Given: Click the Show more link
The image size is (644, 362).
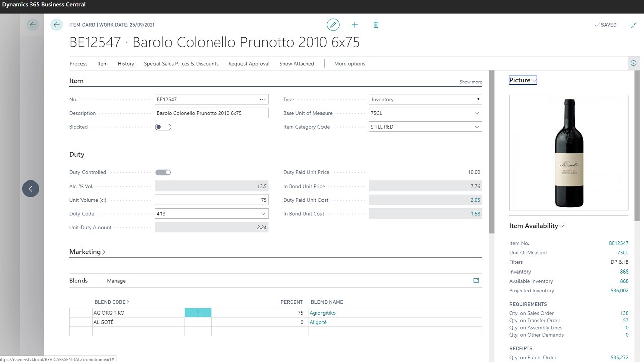Looking at the screenshot, I should (x=471, y=82).
